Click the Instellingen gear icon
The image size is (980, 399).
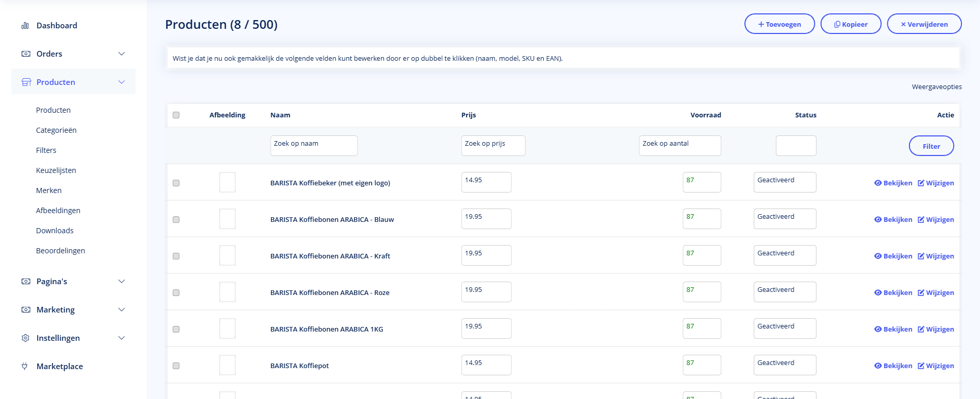[x=26, y=338]
